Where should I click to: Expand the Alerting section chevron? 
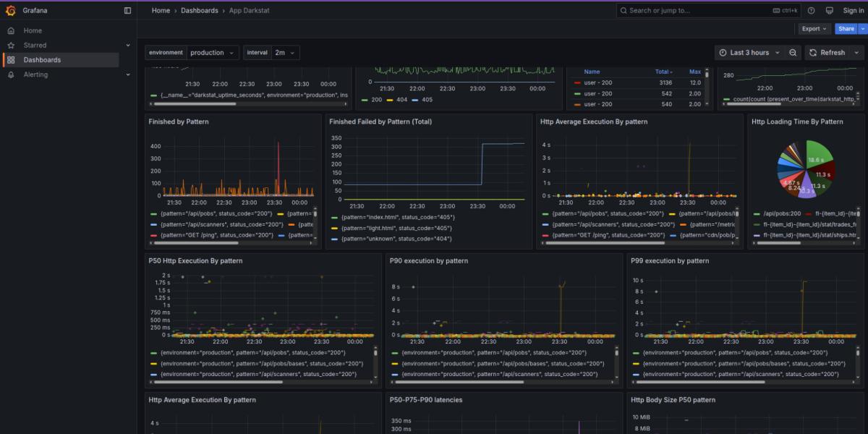(x=128, y=75)
